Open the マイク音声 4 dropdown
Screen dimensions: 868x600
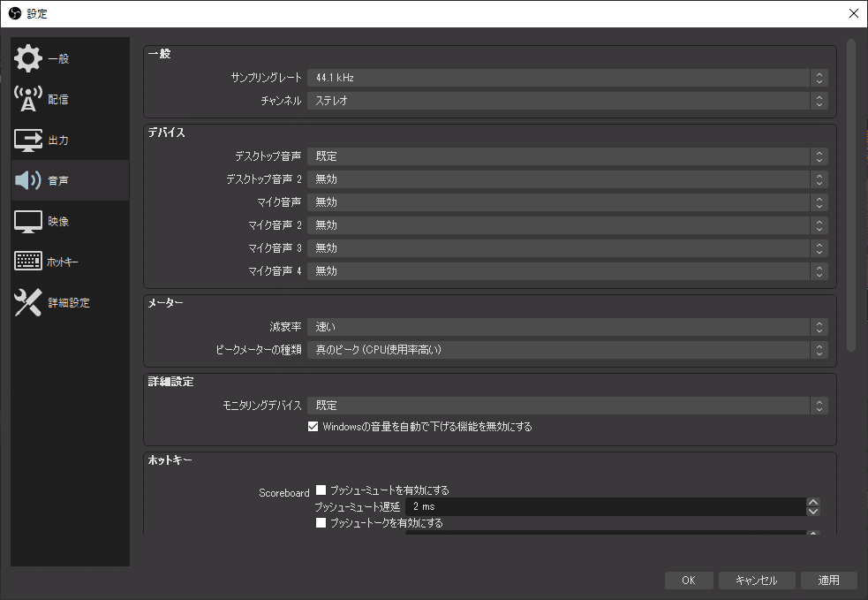point(568,271)
